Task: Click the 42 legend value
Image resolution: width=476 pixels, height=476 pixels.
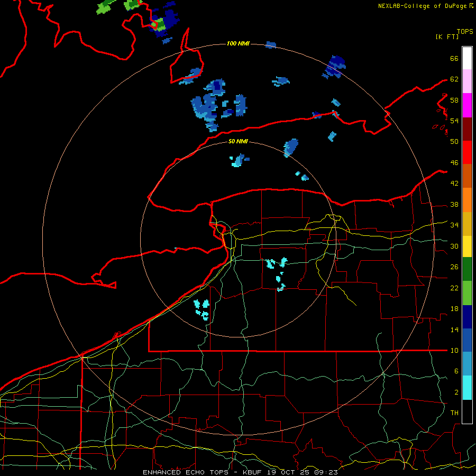Action: [454, 184]
